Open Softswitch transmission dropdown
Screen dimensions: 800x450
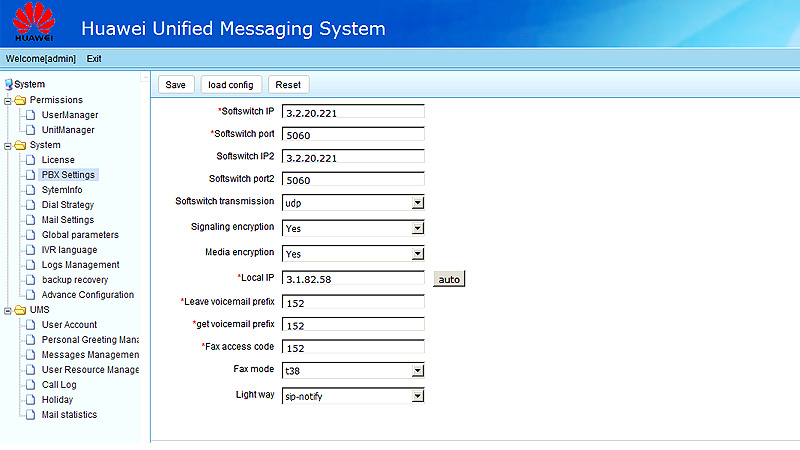pyautogui.click(x=418, y=203)
